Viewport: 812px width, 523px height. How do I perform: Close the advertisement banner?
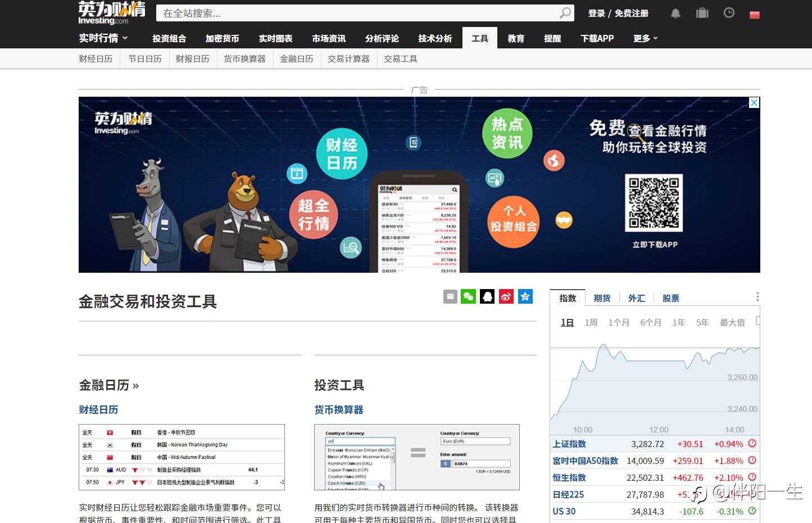pyautogui.click(x=754, y=102)
